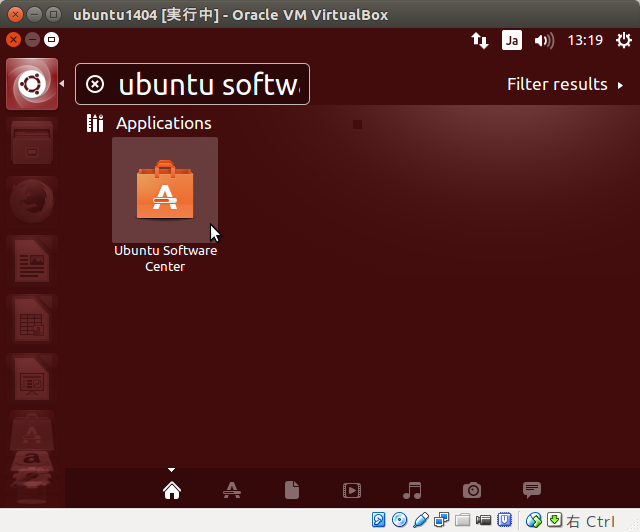Open the Ja input method menu
Screen dimensions: 640x532
pyautogui.click(x=512, y=40)
